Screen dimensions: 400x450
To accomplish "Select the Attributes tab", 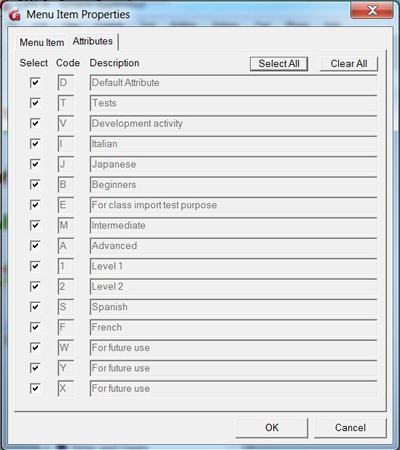I will (93, 41).
